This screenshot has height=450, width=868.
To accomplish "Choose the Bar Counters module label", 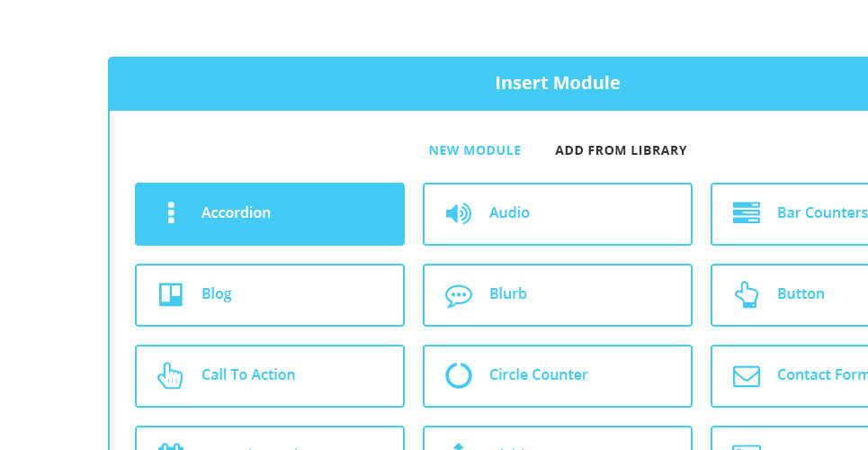I will [821, 213].
